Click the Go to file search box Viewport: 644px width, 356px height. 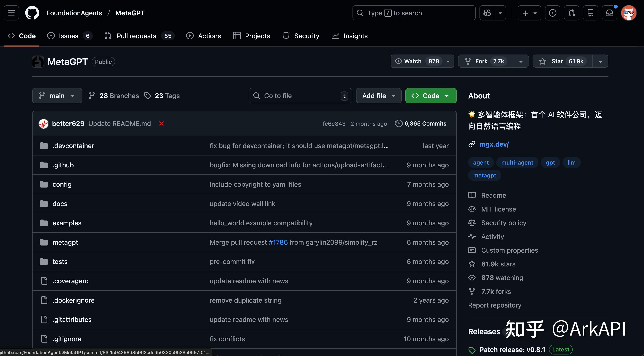pos(300,96)
